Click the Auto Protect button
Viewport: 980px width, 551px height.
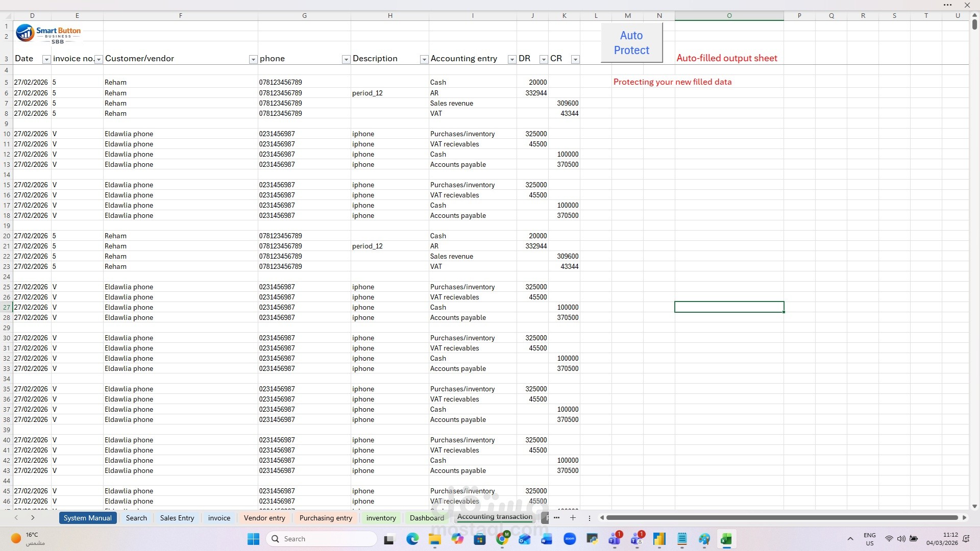(631, 43)
